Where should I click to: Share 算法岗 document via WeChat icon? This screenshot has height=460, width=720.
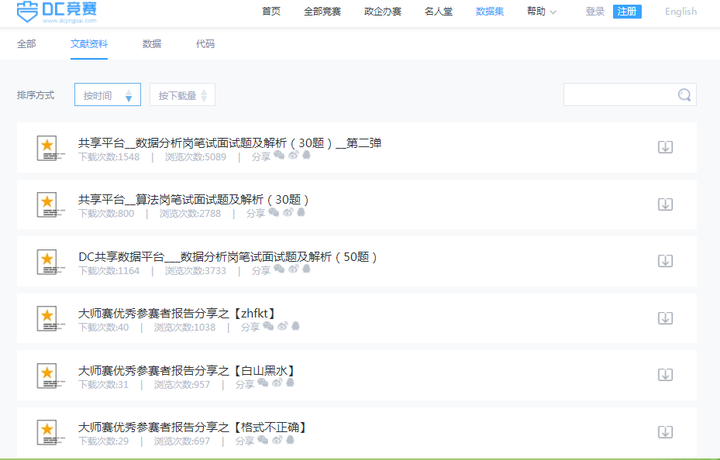pyautogui.click(x=274, y=212)
